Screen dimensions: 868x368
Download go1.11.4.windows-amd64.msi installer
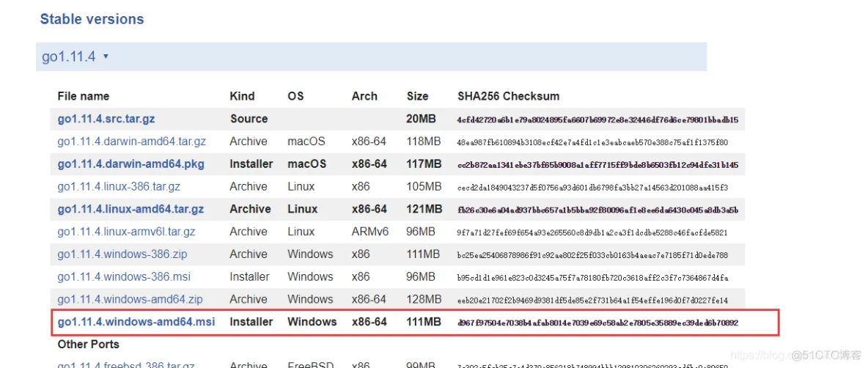[x=136, y=322]
